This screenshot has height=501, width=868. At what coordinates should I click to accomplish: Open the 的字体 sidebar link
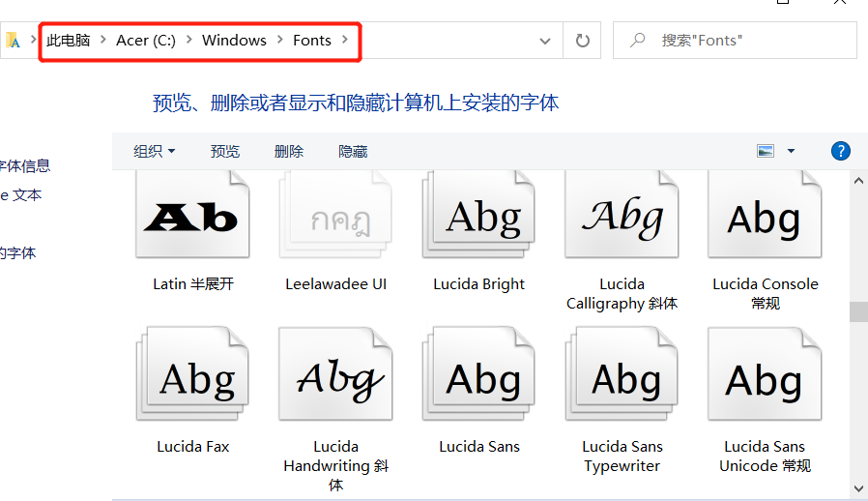tap(17, 253)
